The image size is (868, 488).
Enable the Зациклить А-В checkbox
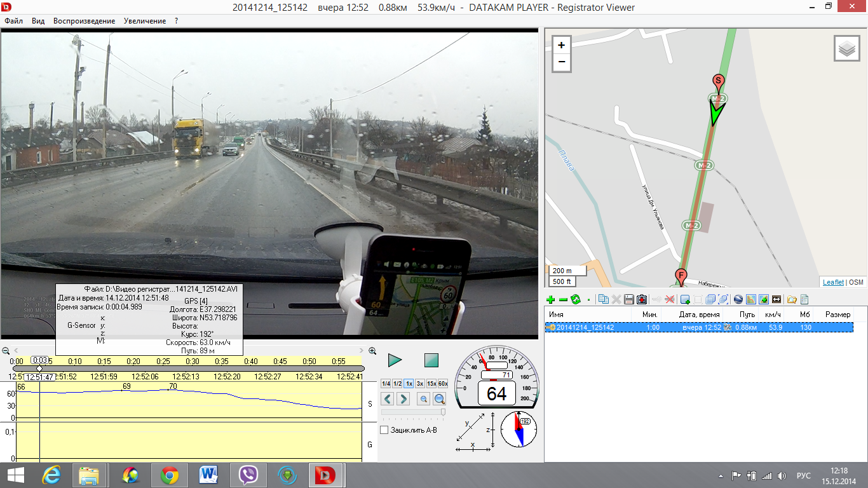tap(384, 430)
